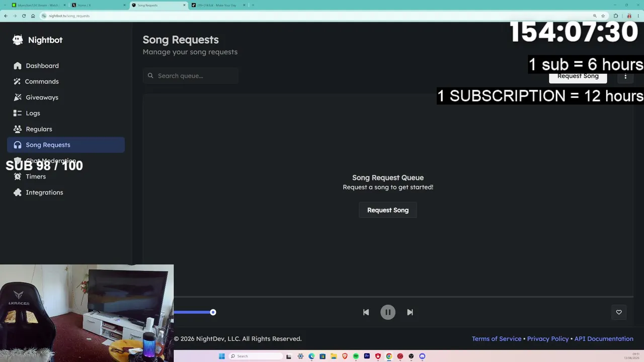Close the Song Requests browser tab
644x362 pixels.
[184, 5]
